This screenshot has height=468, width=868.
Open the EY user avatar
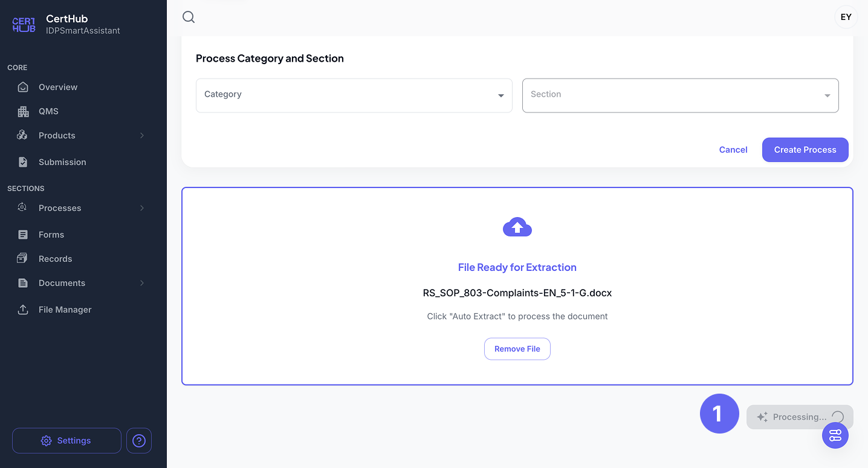tap(846, 17)
